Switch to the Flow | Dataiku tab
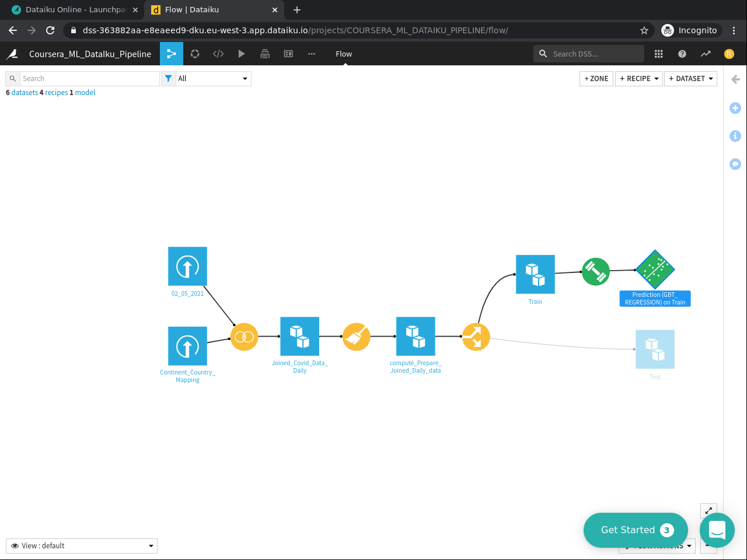 point(214,10)
